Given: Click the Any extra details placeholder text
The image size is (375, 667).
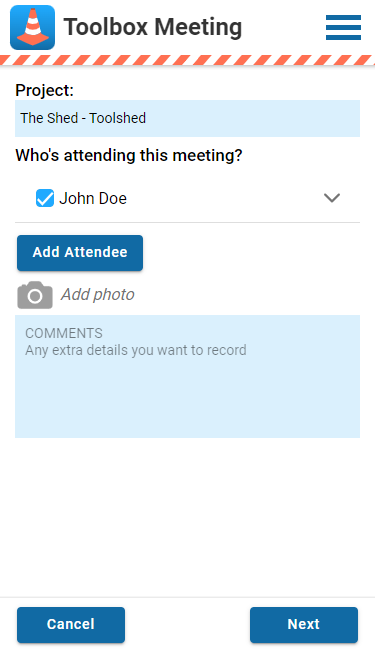Looking at the screenshot, I should tap(136, 351).
